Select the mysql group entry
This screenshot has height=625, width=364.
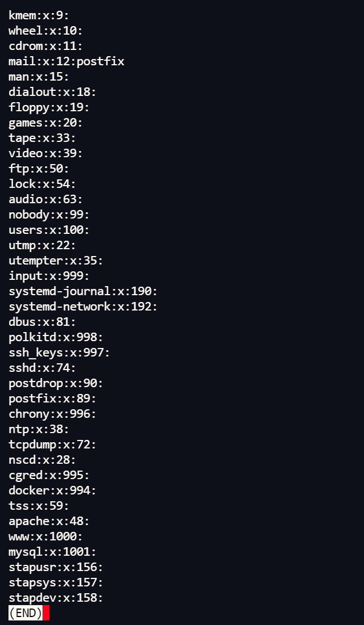(53, 552)
